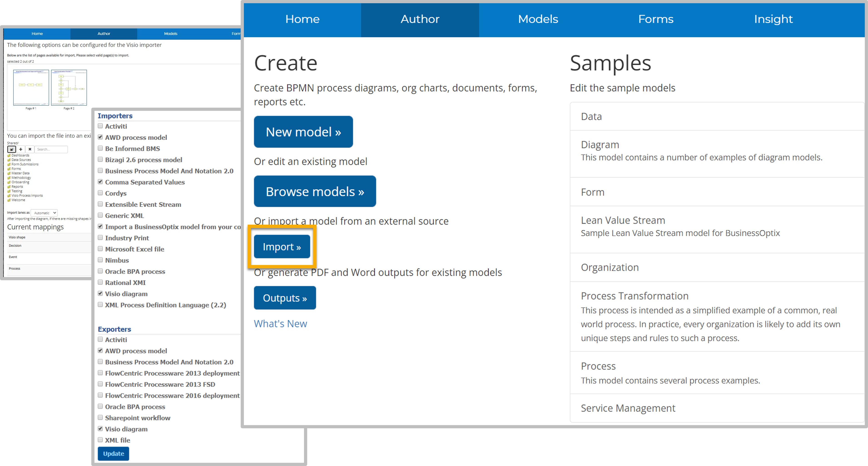The image size is (868, 466).
Task: Click the Outputs button
Action: 285,298
